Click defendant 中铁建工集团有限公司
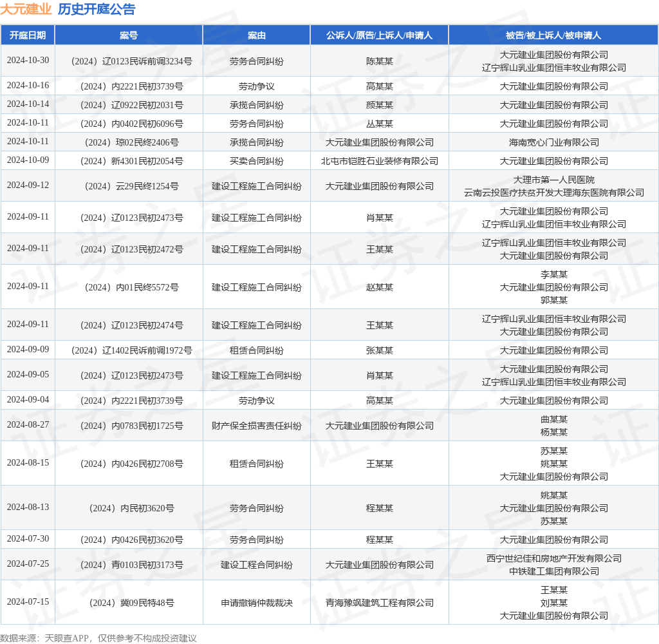This screenshot has width=659, height=644. [554, 572]
